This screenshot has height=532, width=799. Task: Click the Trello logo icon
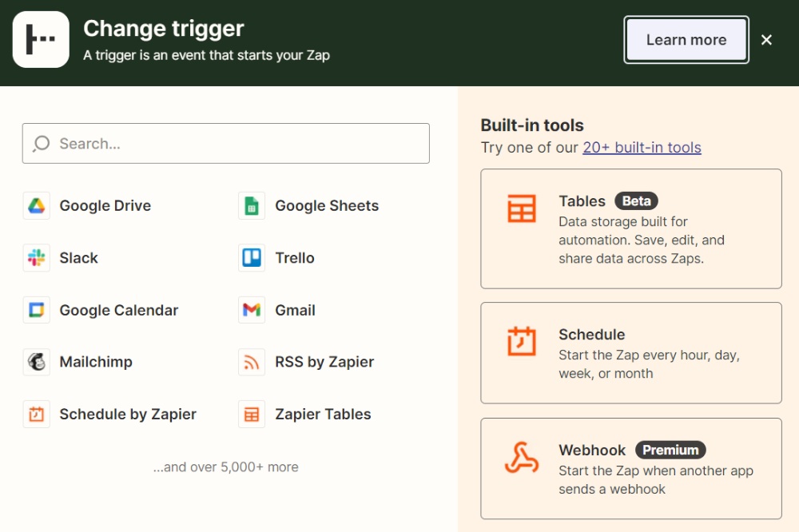point(252,258)
